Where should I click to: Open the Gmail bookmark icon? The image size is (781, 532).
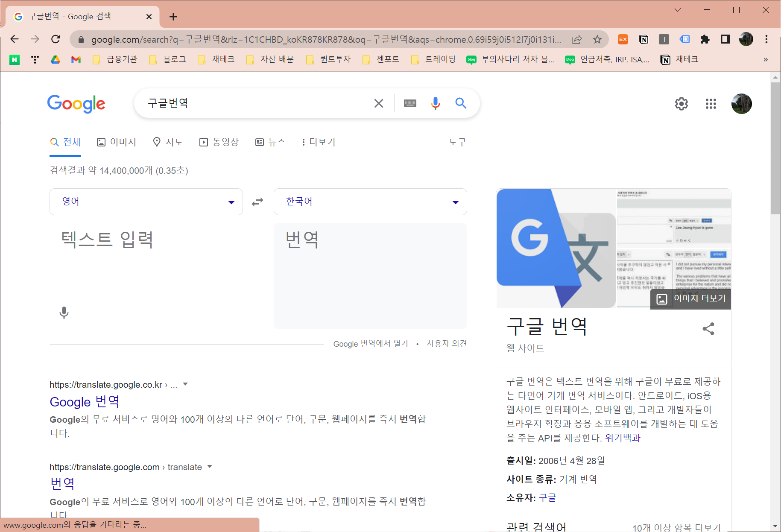(x=76, y=59)
